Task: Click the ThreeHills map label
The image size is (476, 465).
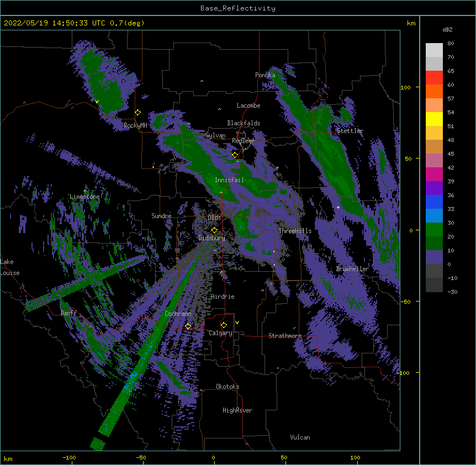Action: [295, 231]
